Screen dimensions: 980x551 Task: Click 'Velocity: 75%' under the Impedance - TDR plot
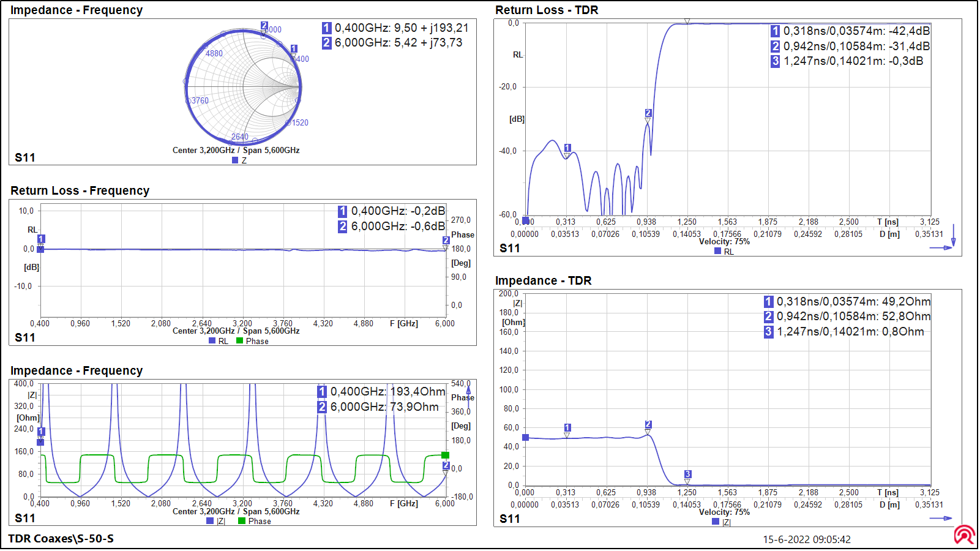point(724,512)
